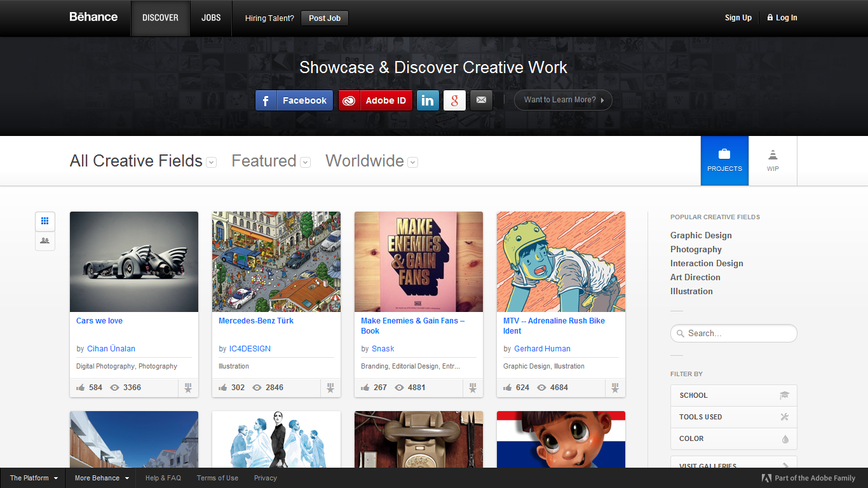Click the thumbs-up icon on the MTV project
The width and height of the screenshot is (868, 488).
click(x=508, y=388)
